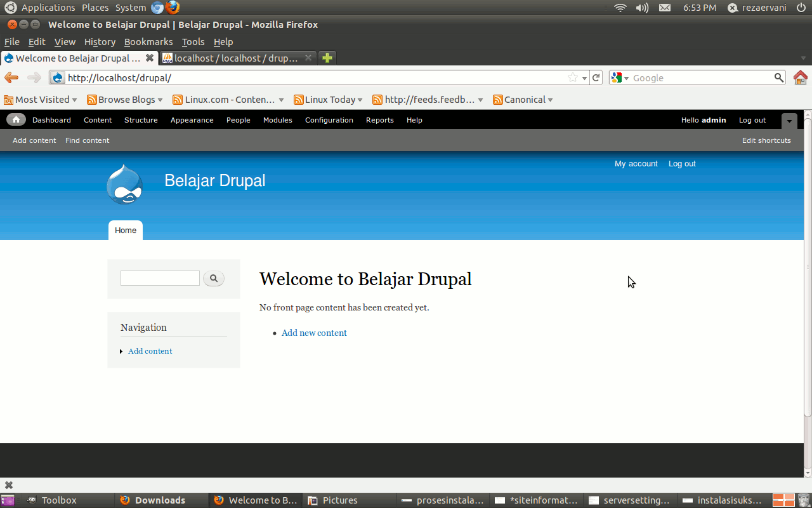Bookmark page with the star icon
Screen dimensions: 812x508
(573, 77)
